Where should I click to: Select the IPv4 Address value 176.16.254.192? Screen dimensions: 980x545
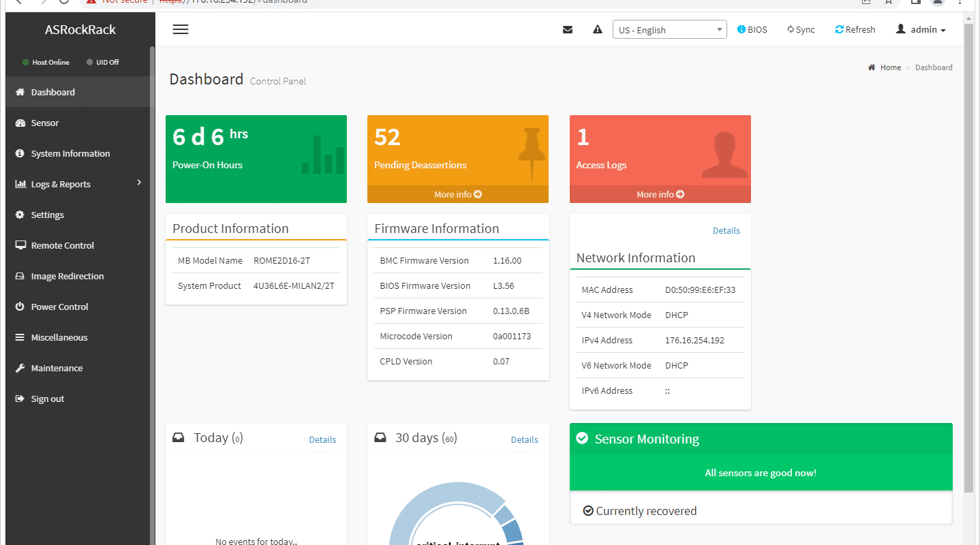click(x=695, y=340)
